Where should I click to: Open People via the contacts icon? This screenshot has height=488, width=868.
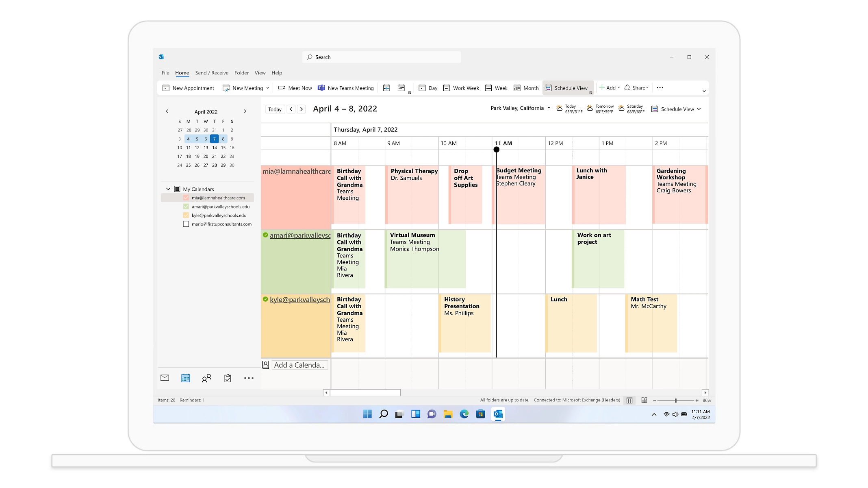(206, 378)
